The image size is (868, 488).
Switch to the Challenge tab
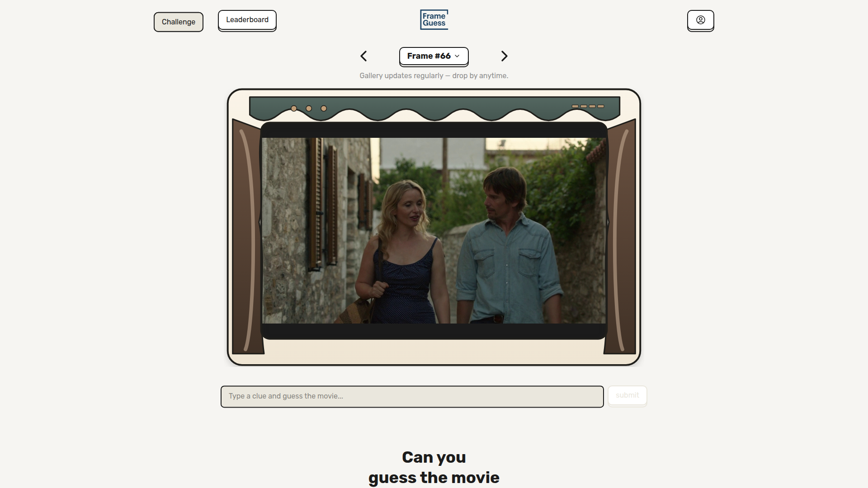179,22
